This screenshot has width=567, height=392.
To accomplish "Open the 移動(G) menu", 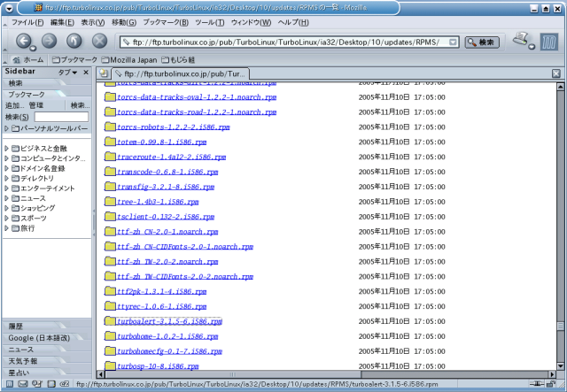I will [124, 22].
